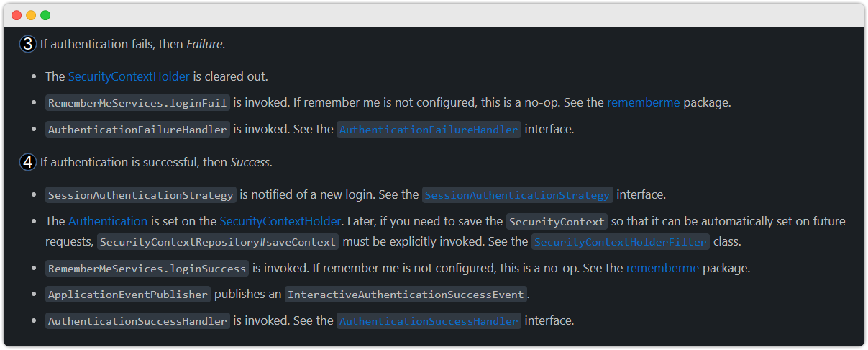The image size is (868, 350).
Task: Click the ApplicationEventPublisher code snippet
Action: tap(128, 295)
